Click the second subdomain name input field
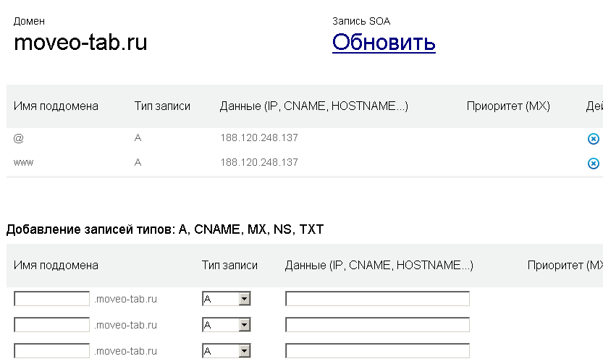 click(x=52, y=325)
